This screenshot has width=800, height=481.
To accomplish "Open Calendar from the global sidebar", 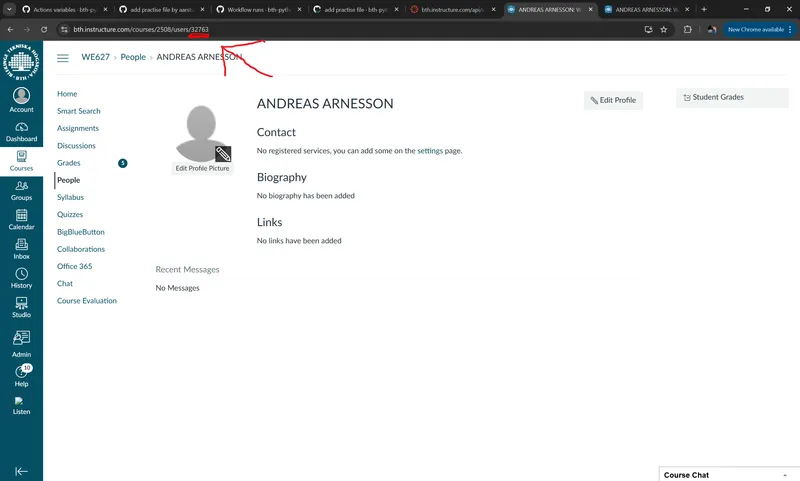I will pos(21,219).
